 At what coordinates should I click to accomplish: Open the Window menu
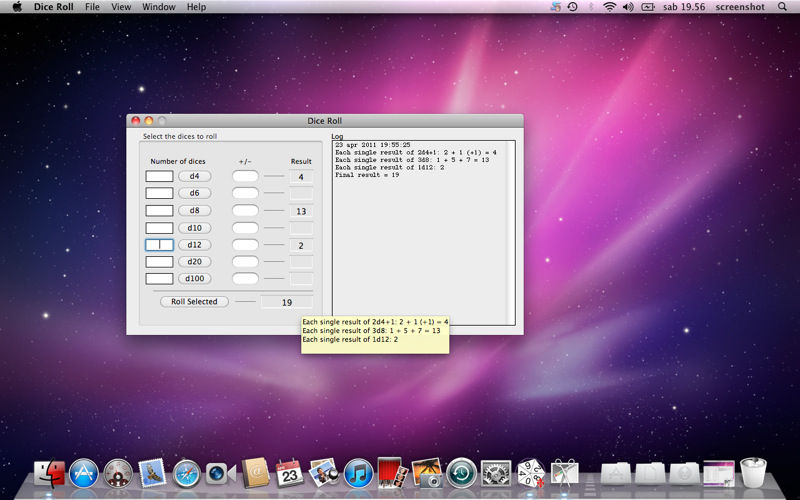tap(159, 7)
